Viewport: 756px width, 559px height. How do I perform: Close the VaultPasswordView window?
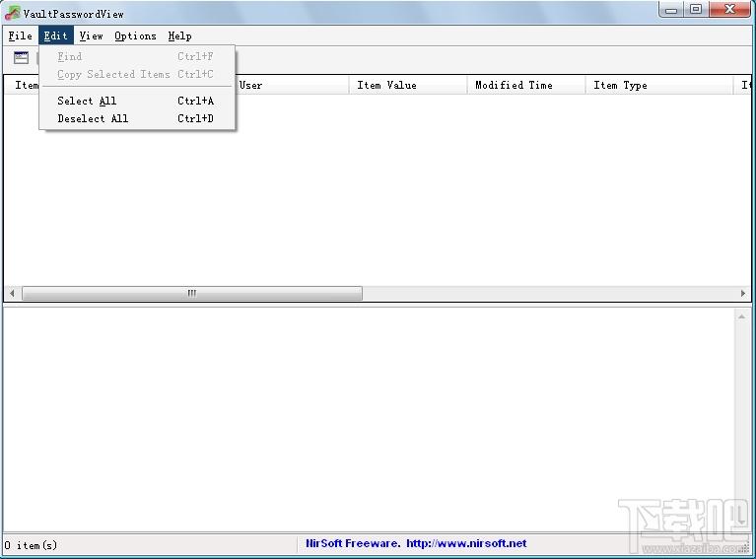[729, 9]
